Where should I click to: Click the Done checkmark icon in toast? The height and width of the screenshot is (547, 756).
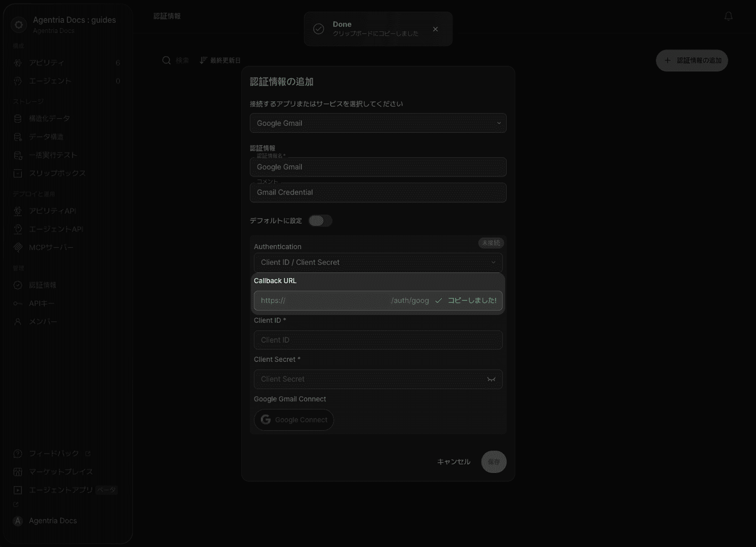319,29
